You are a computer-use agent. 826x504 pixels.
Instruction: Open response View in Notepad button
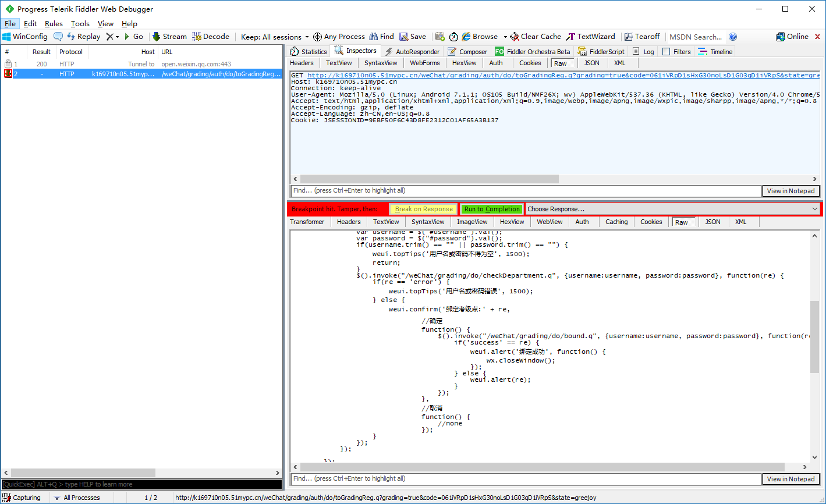tap(791, 479)
